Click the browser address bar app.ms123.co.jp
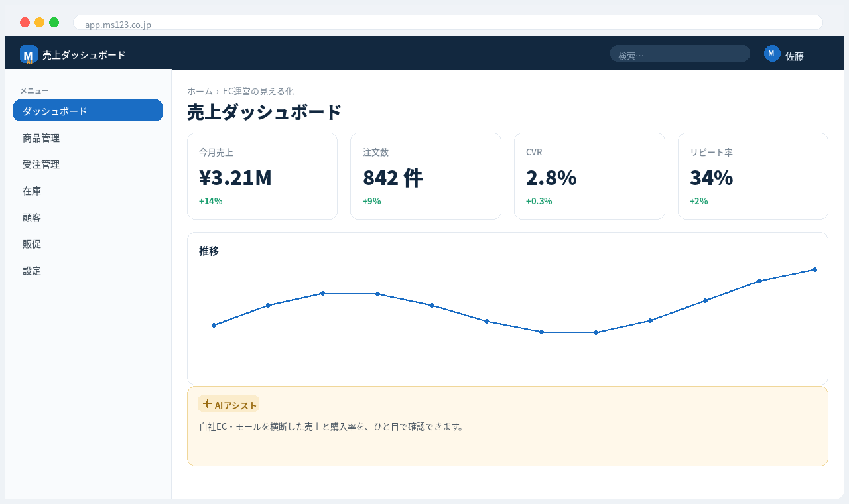The width and height of the screenshot is (849, 504). (448, 23)
